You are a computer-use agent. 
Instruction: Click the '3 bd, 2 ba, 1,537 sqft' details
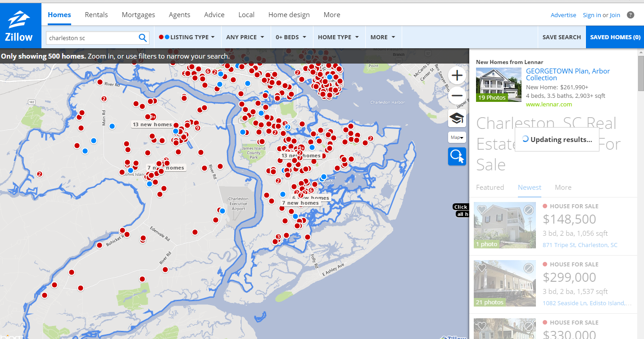(x=575, y=292)
